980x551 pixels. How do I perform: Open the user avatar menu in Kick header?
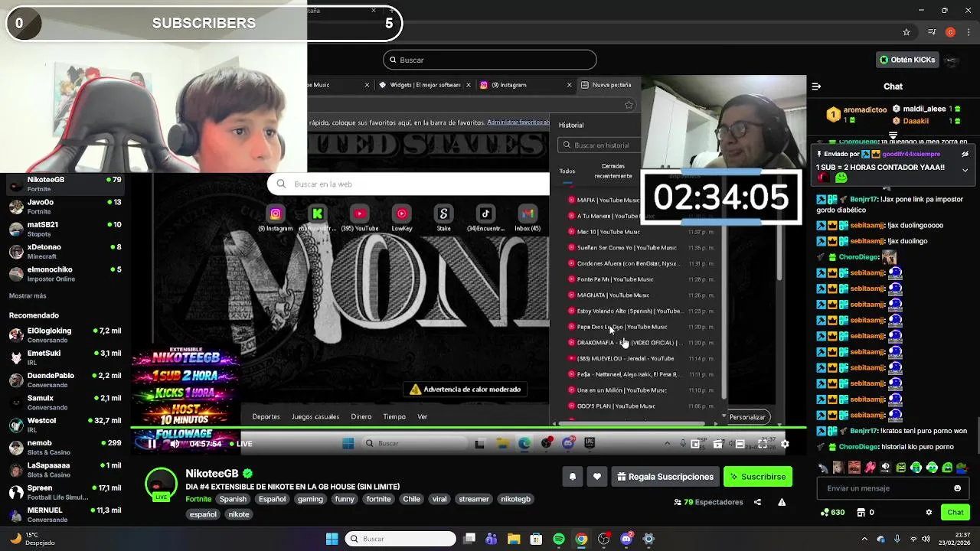(x=952, y=60)
